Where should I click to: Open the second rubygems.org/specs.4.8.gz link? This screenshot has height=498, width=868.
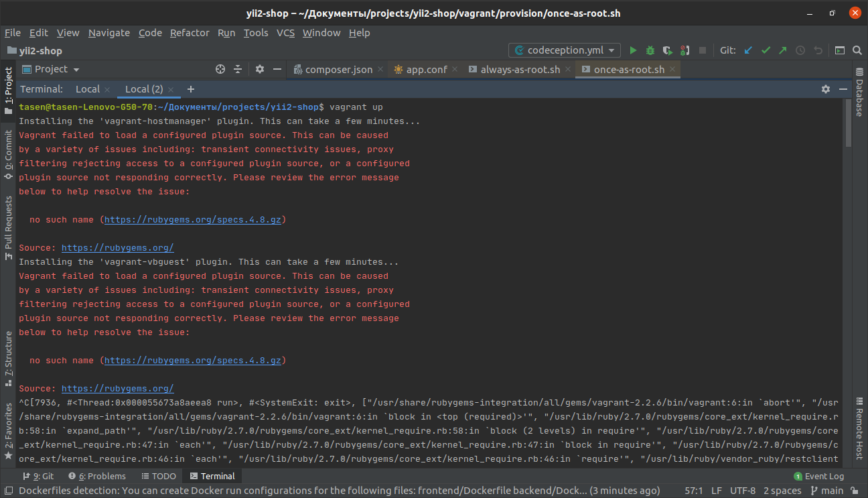193,360
